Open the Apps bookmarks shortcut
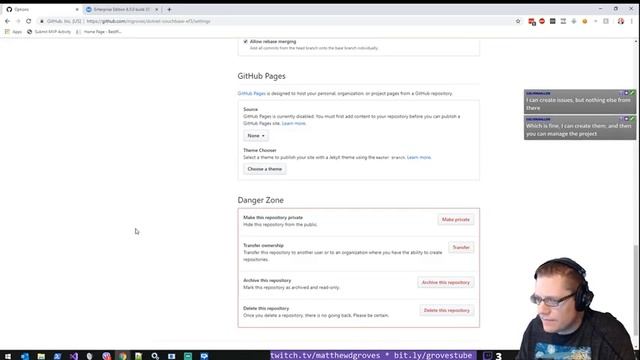The height and width of the screenshot is (360, 640). tap(13, 32)
